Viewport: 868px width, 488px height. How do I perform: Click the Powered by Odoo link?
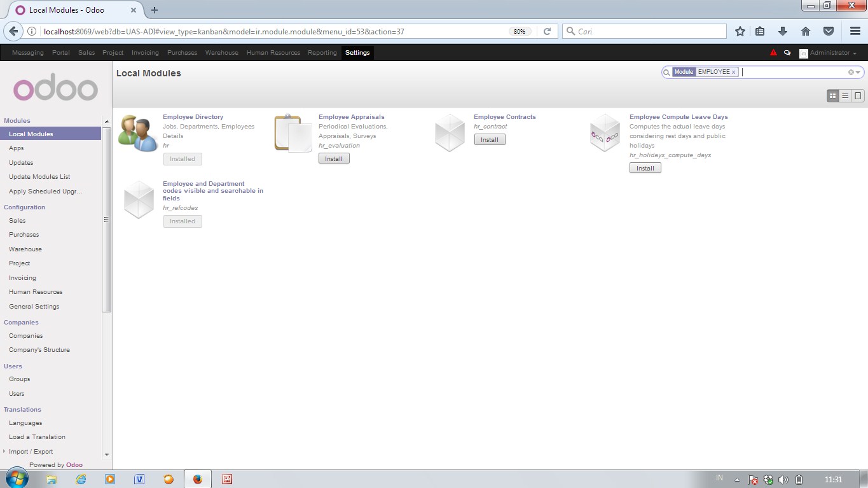click(x=54, y=464)
